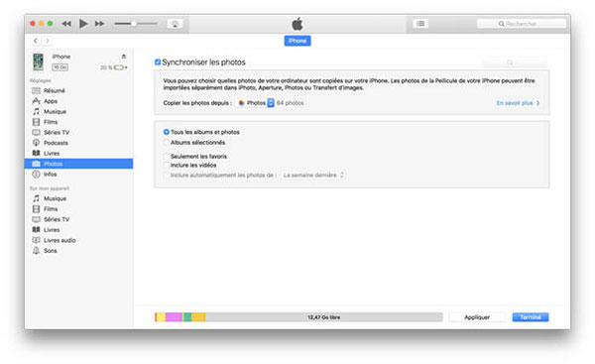The height and width of the screenshot is (364, 595).
Task: Follow the En savoir plus link
Action: coord(518,103)
